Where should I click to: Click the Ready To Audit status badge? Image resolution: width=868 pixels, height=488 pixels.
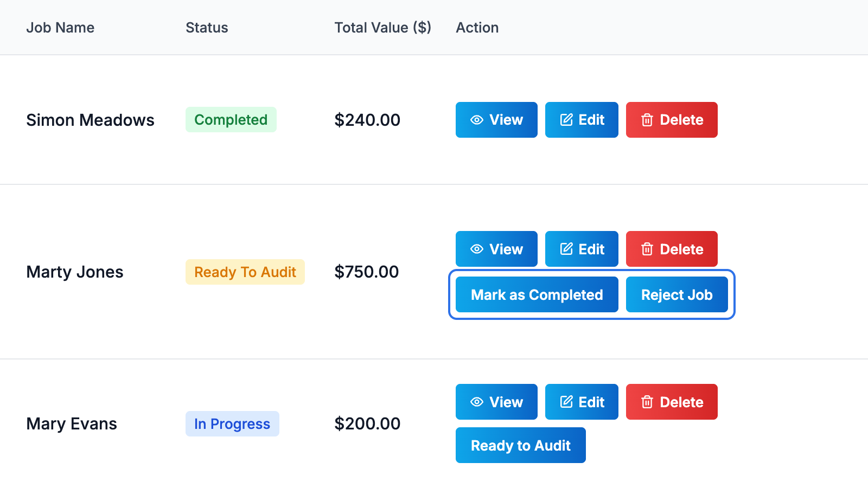coord(245,272)
